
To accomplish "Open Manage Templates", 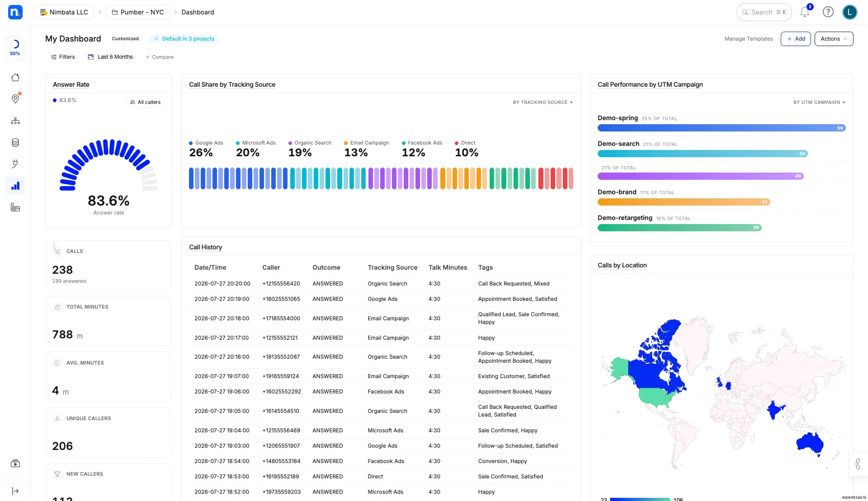I will 749,39.
